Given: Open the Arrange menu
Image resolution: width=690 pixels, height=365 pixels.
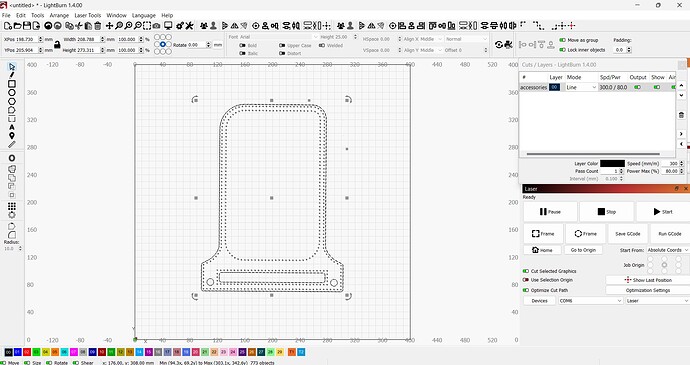Looking at the screenshot, I should pyautogui.click(x=59, y=15).
